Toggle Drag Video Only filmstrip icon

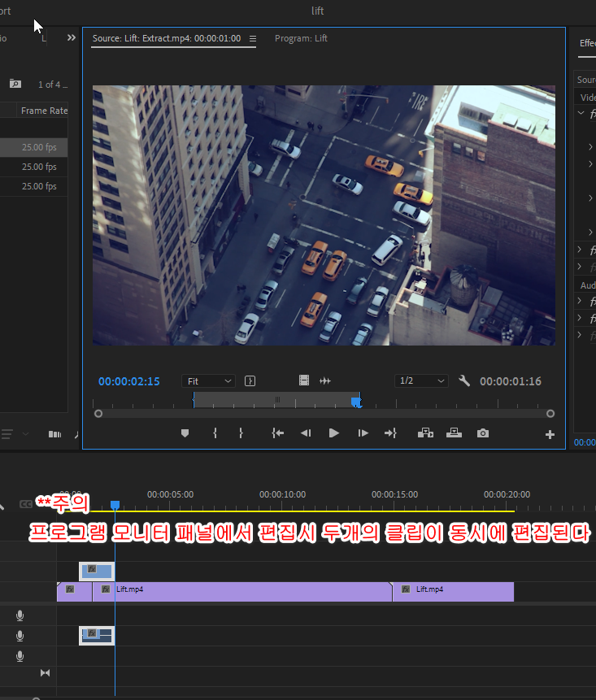coord(303,380)
